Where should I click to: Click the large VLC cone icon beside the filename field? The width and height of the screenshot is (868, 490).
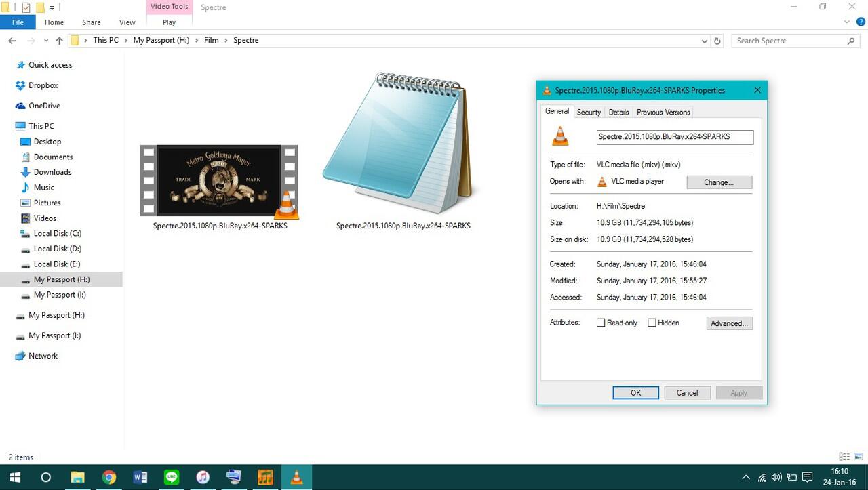click(x=560, y=136)
